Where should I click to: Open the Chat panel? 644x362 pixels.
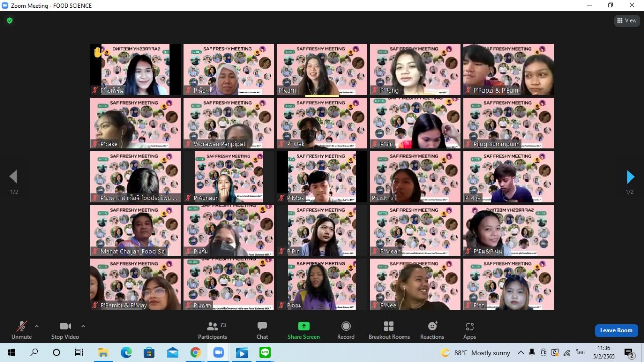tap(262, 331)
